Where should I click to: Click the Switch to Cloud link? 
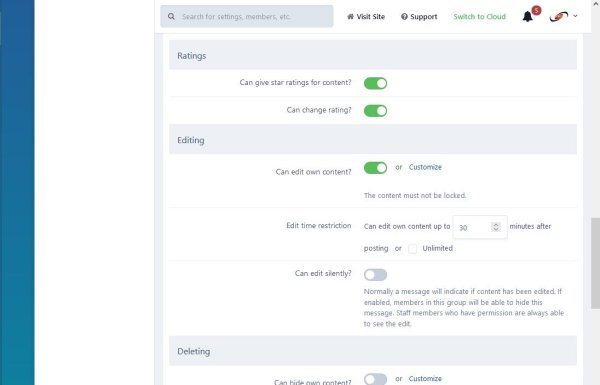point(479,16)
